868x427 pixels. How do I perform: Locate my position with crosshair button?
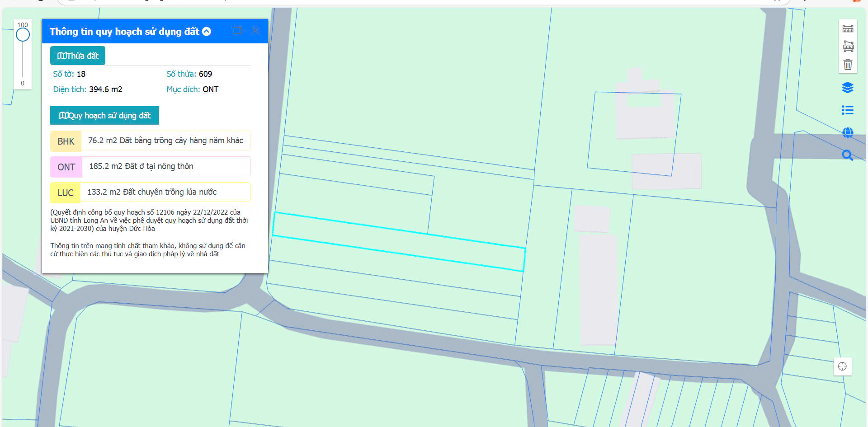842,366
